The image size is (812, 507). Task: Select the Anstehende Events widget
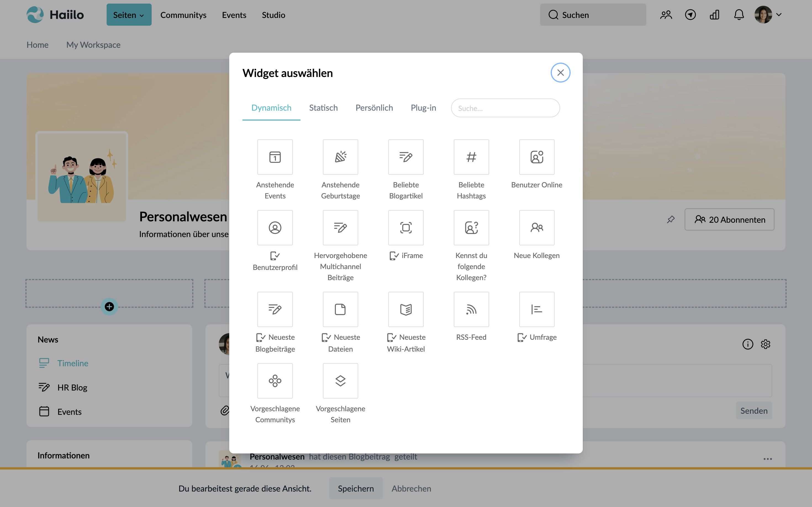pos(275,157)
